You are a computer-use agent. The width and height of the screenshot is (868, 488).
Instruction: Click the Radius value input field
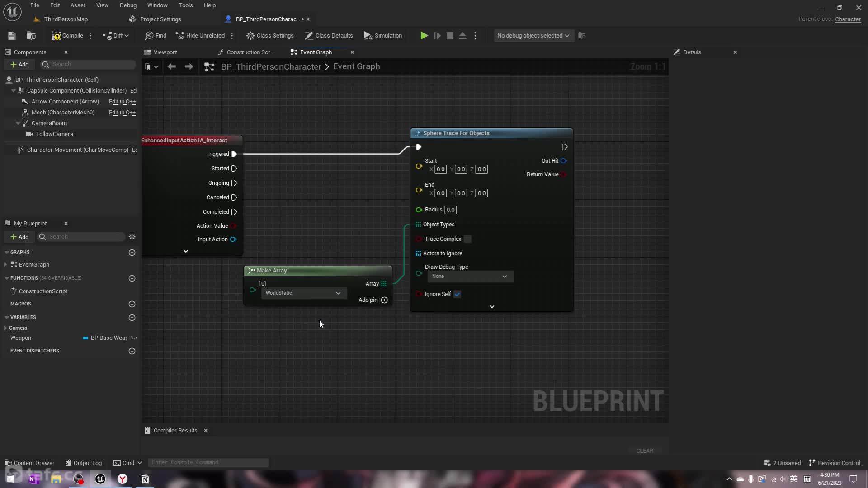450,210
